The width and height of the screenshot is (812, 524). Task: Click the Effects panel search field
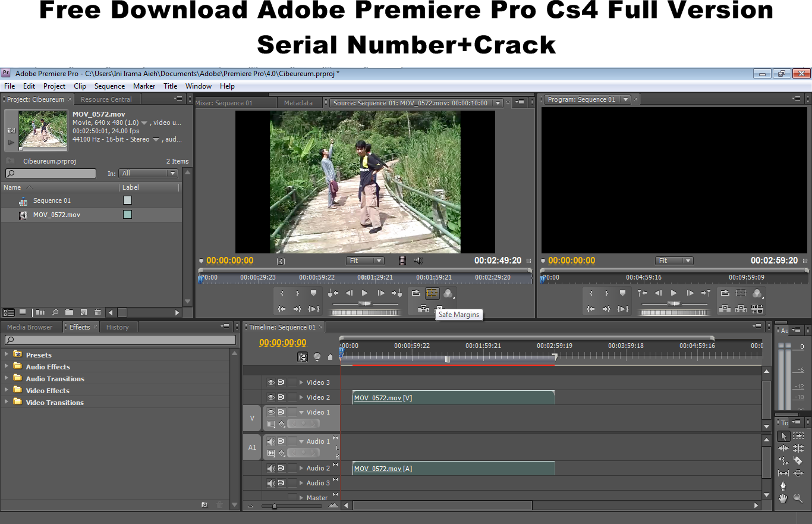pyautogui.click(x=120, y=340)
